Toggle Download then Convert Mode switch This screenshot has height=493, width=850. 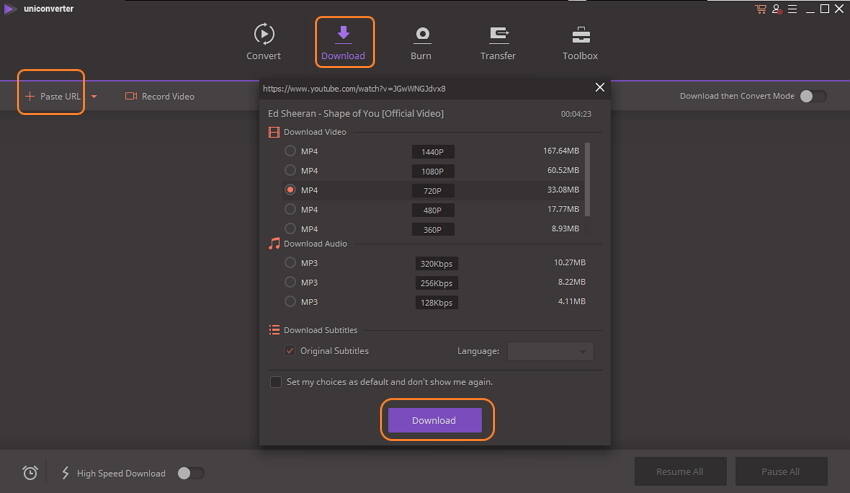(x=813, y=96)
